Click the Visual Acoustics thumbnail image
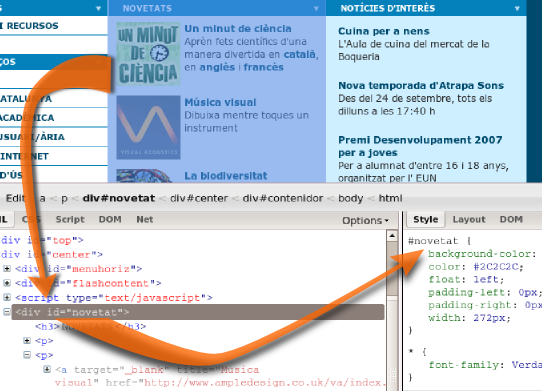This screenshot has height=391, width=542. pyautogui.click(x=148, y=127)
